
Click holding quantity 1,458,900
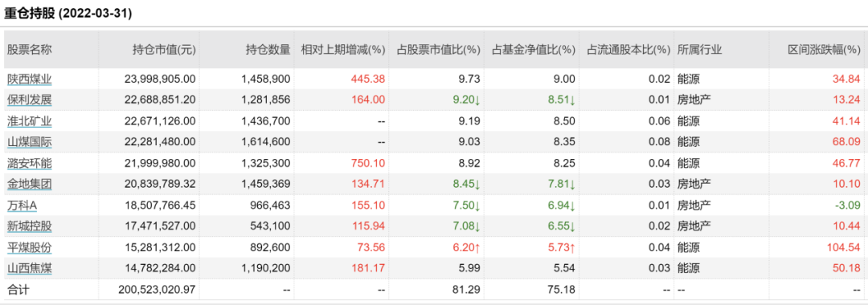(266, 79)
